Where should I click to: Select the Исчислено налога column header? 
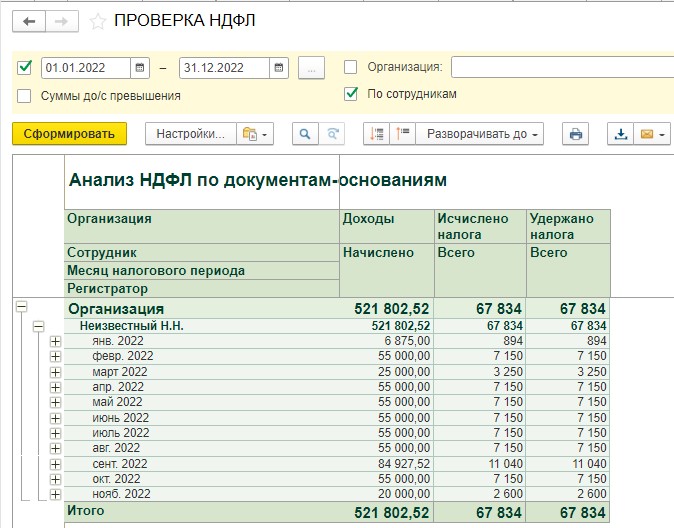click(480, 227)
